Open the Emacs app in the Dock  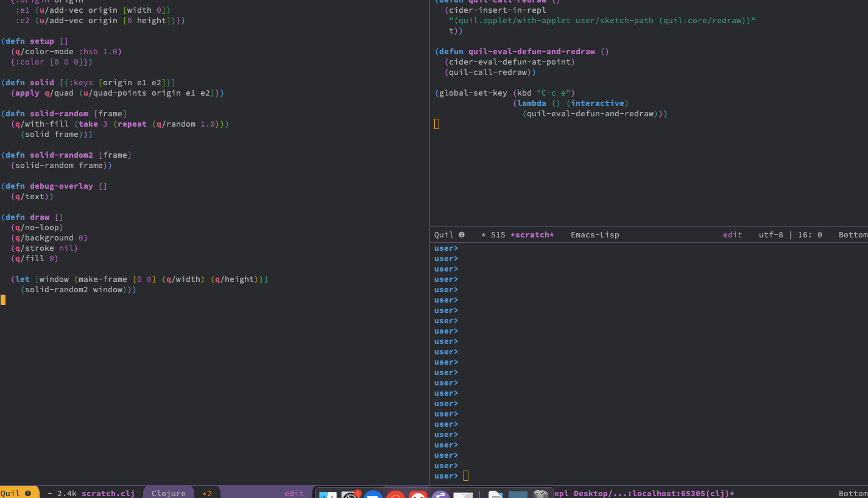[x=440, y=496]
